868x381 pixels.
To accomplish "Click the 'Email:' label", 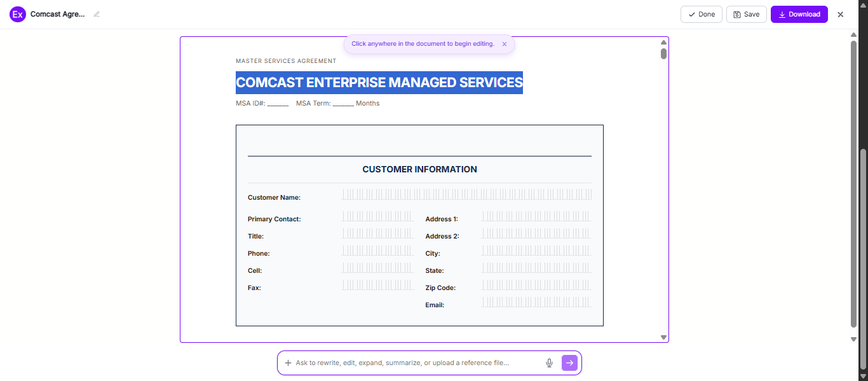I will point(435,305).
